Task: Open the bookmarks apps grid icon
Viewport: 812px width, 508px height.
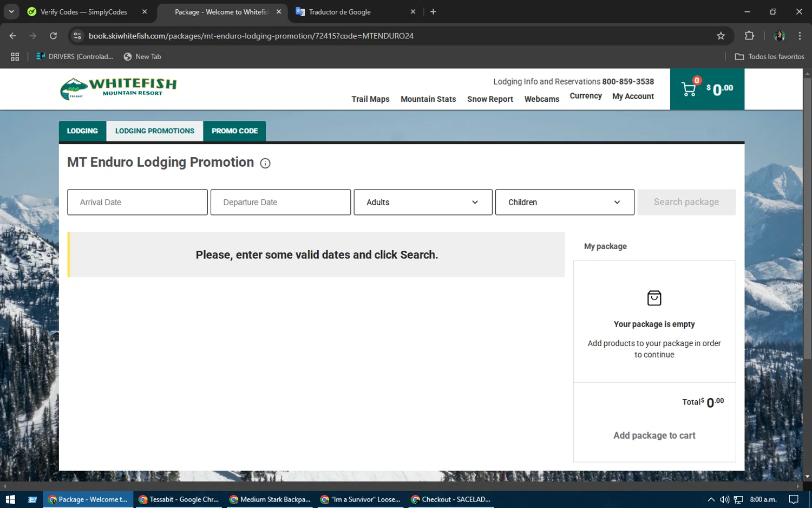Action: 15,56
